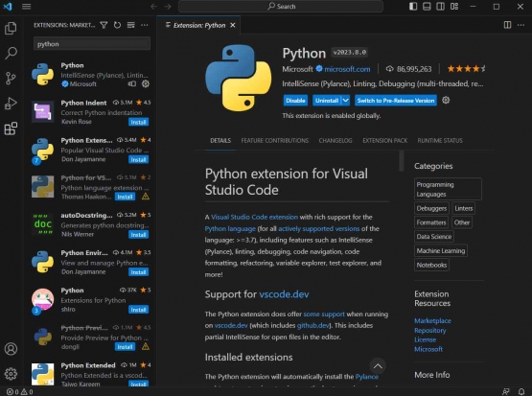Screen dimensions: 532x396
Task: Click feedback icon in status bar
Action: tap(505, 391)
